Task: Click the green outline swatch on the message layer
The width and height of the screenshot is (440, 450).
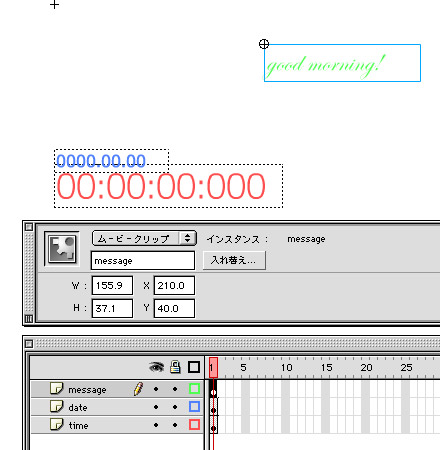Action: pyautogui.click(x=194, y=389)
